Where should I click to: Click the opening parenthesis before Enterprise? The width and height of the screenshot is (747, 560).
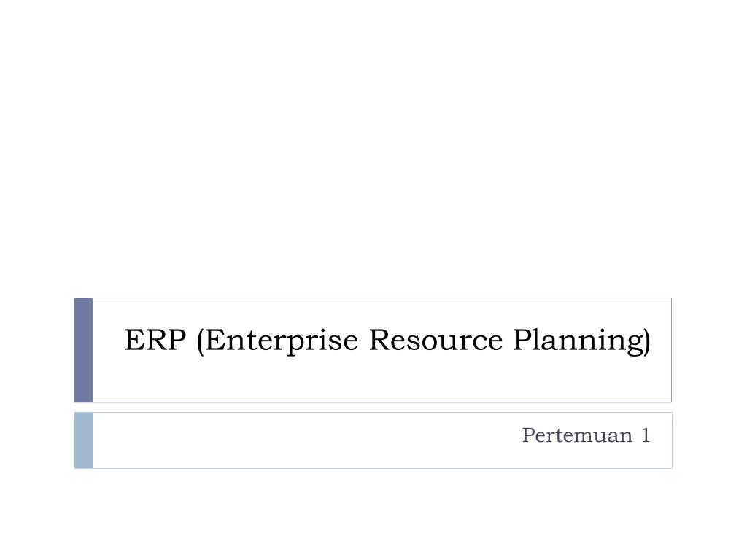click(x=200, y=341)
